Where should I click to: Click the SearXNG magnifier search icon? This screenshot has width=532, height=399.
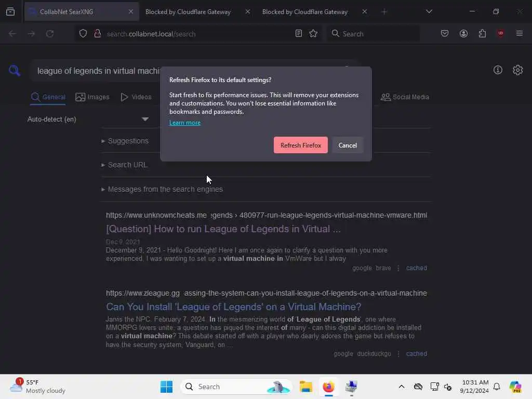pyautogui.click(x=15, y=71)
